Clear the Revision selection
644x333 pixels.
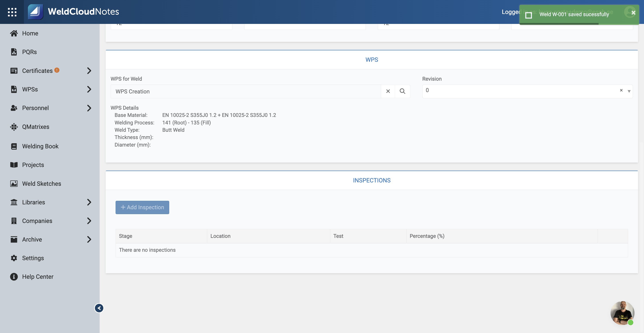621,90
